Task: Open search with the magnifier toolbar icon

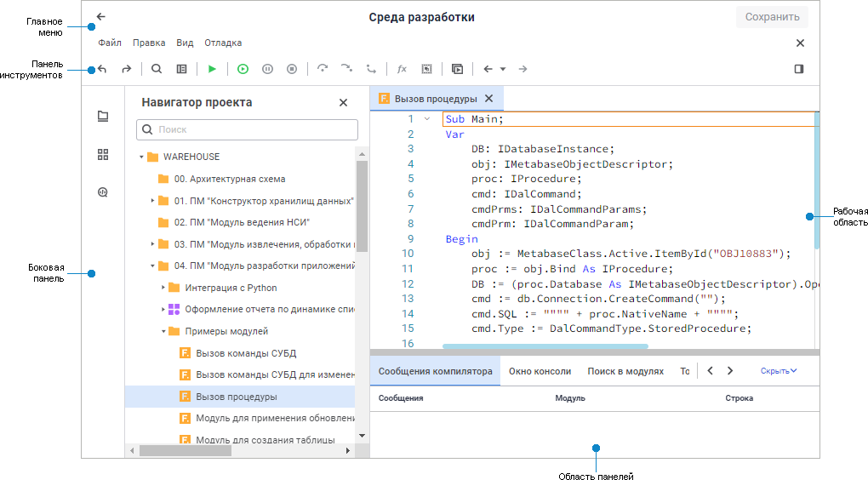Action: click(157, 69)
